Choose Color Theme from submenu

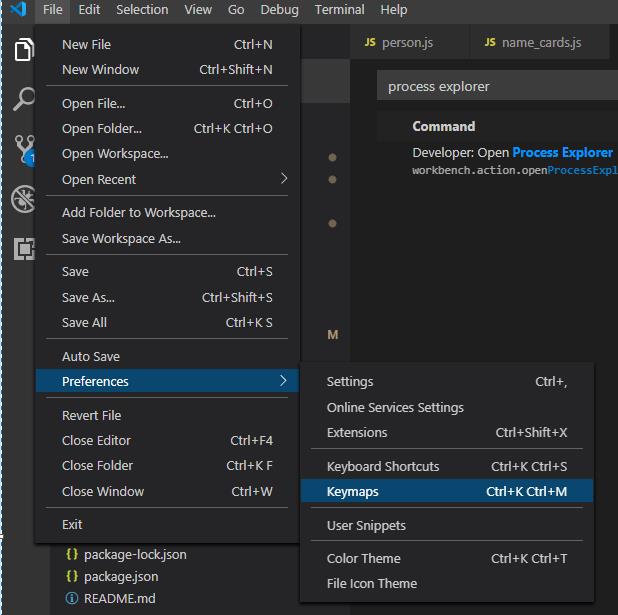447,559
